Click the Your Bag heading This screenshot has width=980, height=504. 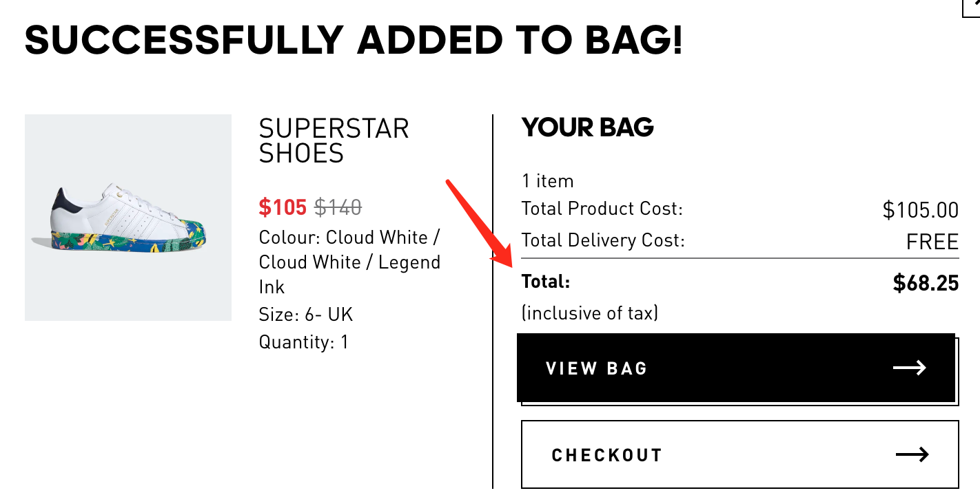click(587, 127)
